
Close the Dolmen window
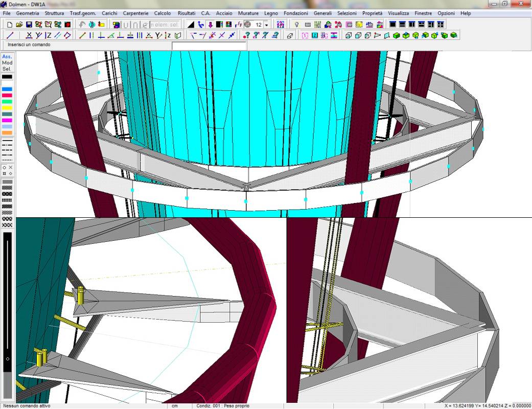pyautogui.click(x=521, y=4)
